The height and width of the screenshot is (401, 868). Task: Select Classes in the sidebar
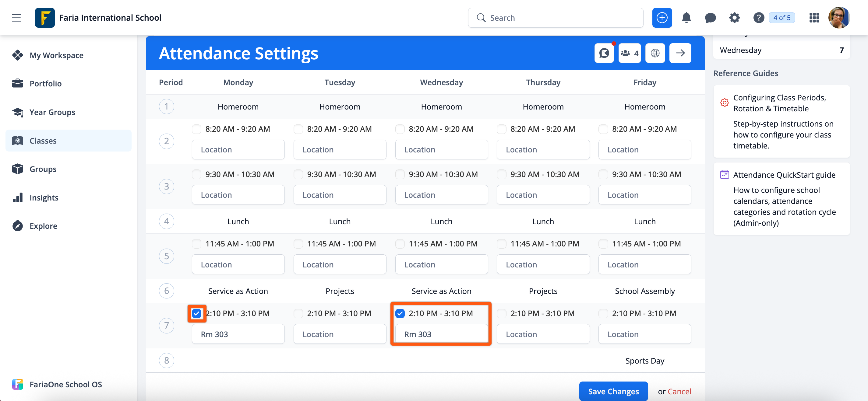coord(43,141)
